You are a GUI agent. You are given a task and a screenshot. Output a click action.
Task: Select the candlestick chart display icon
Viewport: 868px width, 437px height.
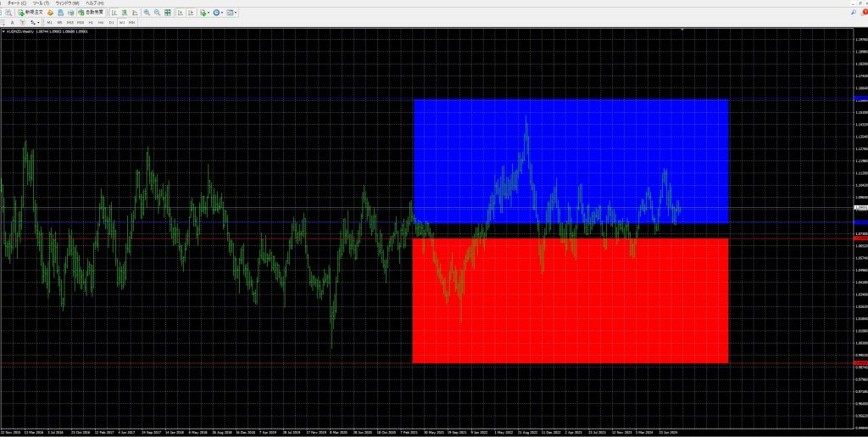tap(124, 13)
